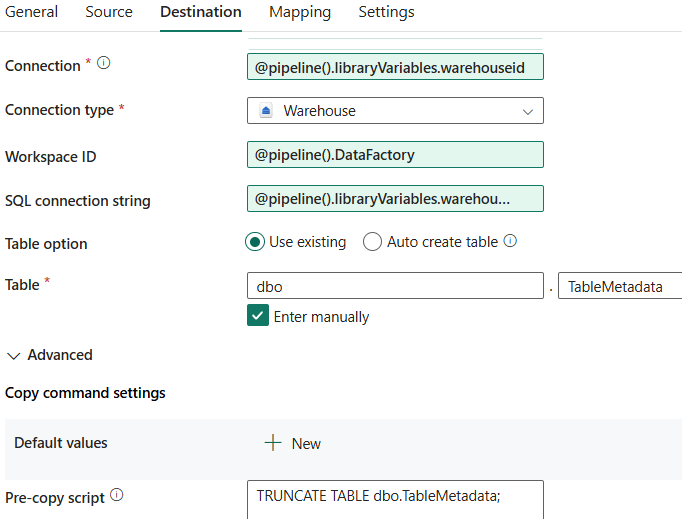682x519 pixels.
Task: Click the dbo schema name field
Action: (x=395, y=286)
